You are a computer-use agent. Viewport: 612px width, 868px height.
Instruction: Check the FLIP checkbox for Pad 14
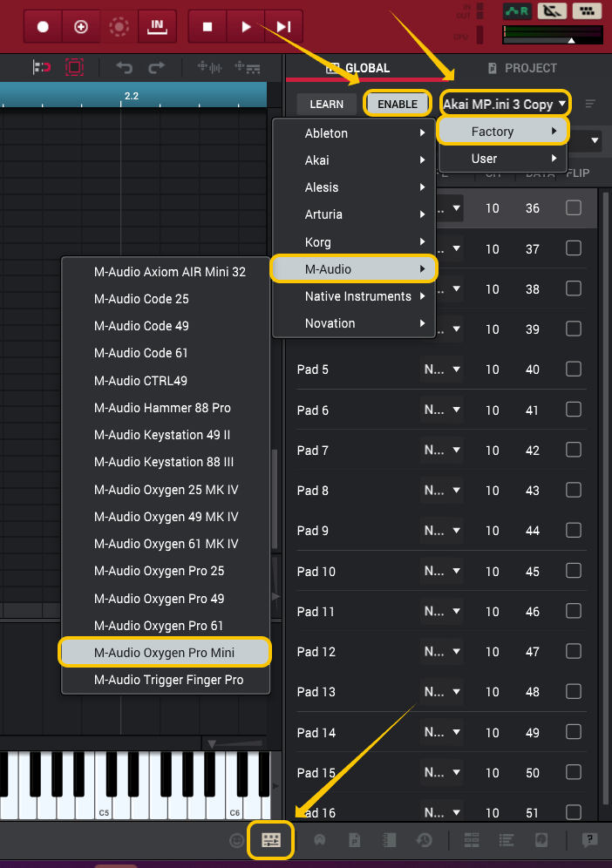click(574, 732)
